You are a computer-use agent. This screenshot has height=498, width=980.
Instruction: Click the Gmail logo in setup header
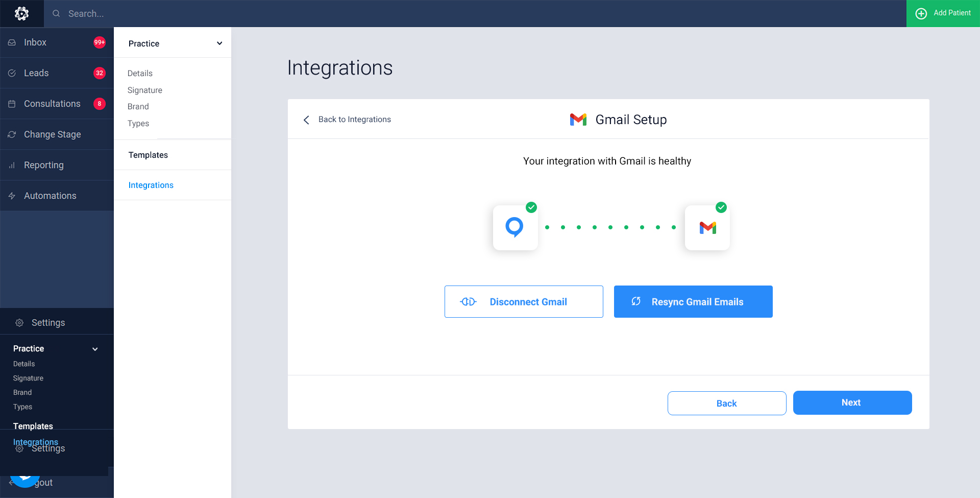click(x=578, y=120)
